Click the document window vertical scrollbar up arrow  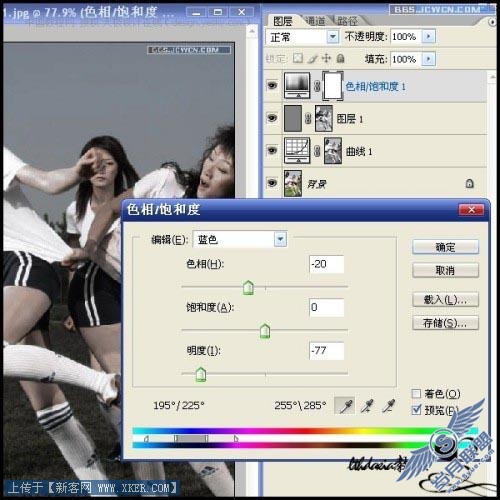pyautogui.click(x=252, y=31)
